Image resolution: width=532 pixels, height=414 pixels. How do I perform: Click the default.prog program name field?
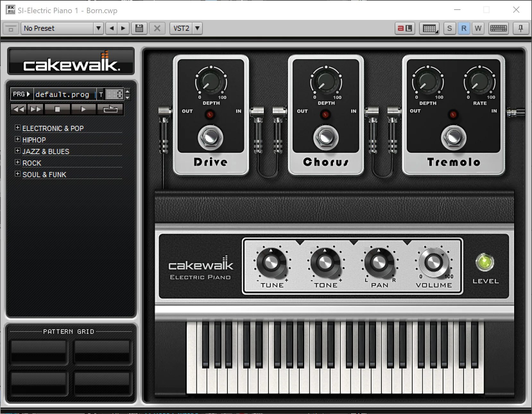(64, 94)
